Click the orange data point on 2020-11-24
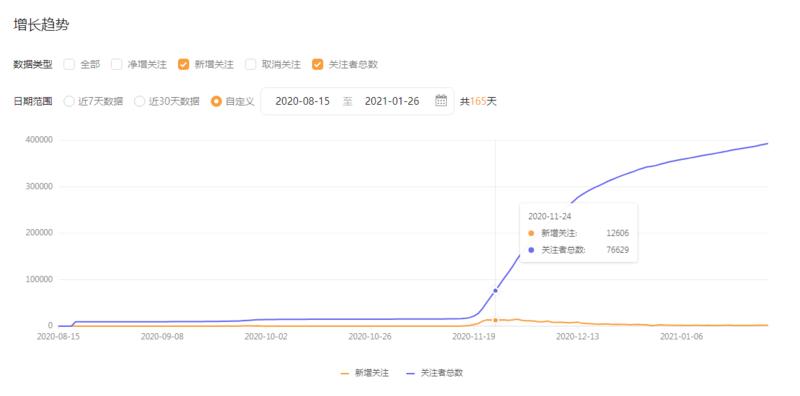This screenshot has width=800, height=396. click(495, 320)
